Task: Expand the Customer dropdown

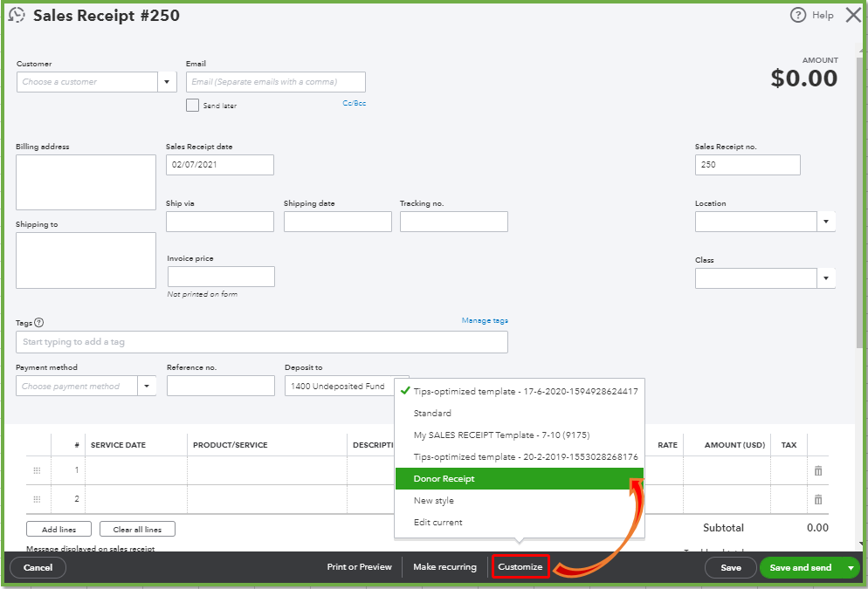Action: tap(167, 82)
